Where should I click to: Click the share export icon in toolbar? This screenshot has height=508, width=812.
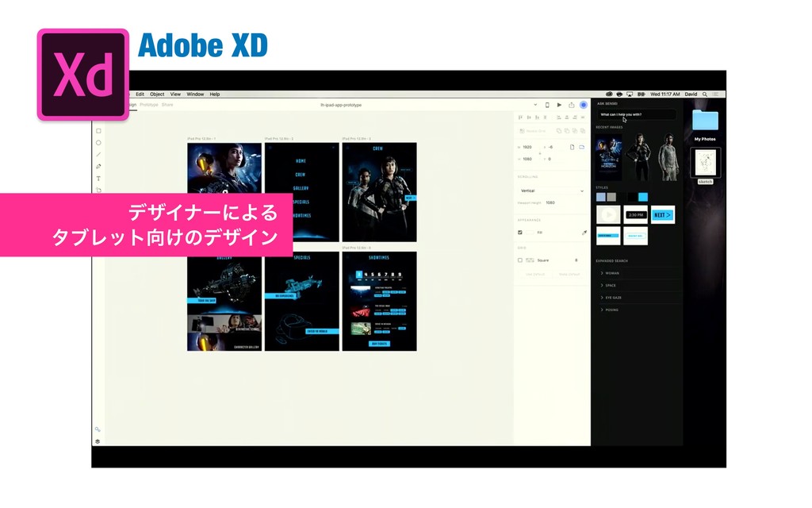[x=571, y=105]
